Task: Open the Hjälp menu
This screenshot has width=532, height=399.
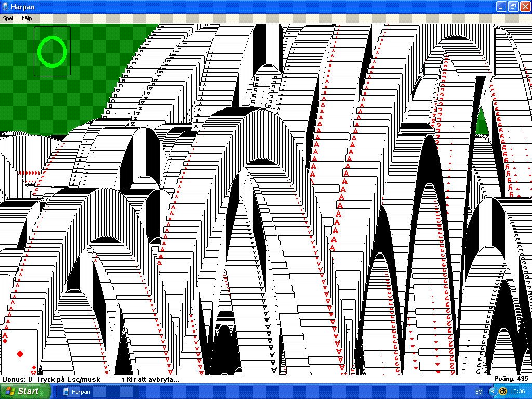Action: coord(25,18)
